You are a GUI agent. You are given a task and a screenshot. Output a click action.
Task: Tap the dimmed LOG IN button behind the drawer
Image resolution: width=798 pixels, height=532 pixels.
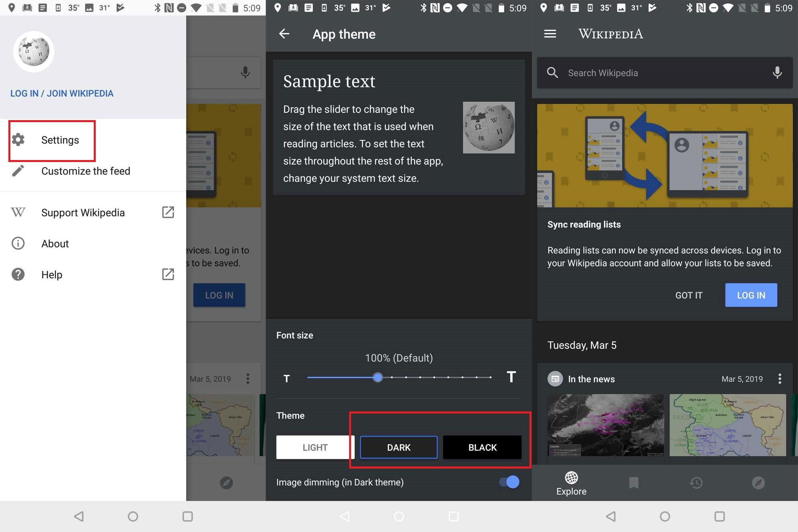tap(219, 295)
